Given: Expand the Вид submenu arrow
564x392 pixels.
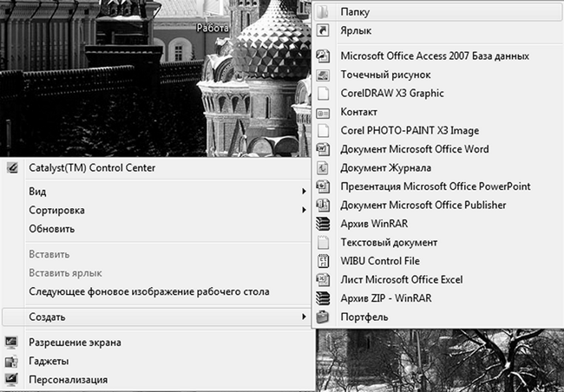Looking at the screenshot, I should [304, 191].
